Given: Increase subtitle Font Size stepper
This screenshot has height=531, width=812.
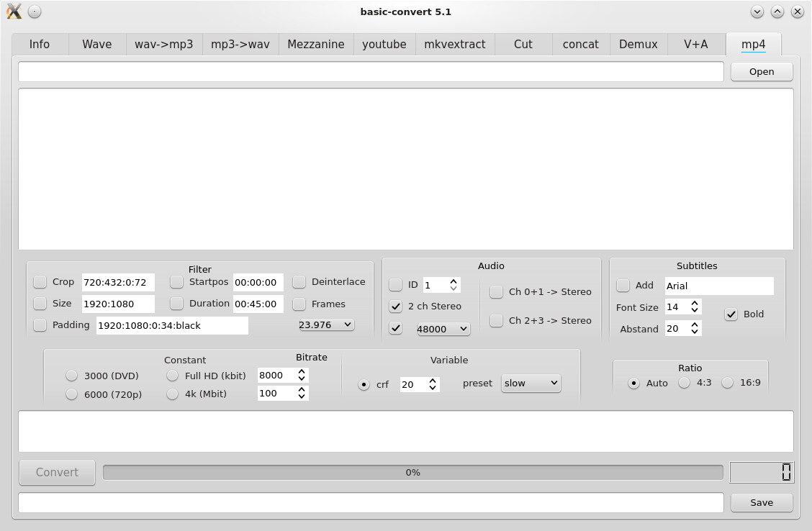Looking at the screenshot, I should [695, 304].
